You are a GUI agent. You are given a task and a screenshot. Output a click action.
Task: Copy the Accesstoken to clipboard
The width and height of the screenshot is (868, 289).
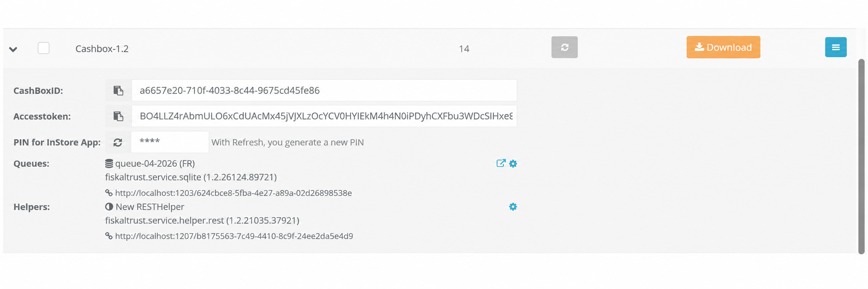click(118, 116)
